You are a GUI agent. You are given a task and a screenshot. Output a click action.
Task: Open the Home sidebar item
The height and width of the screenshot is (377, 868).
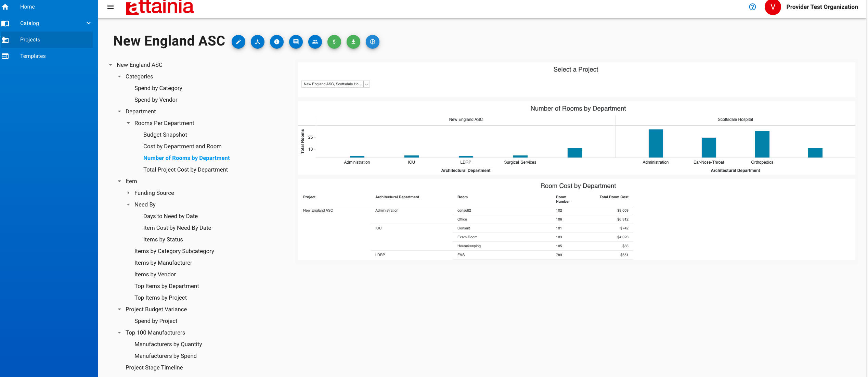point(27,7)
